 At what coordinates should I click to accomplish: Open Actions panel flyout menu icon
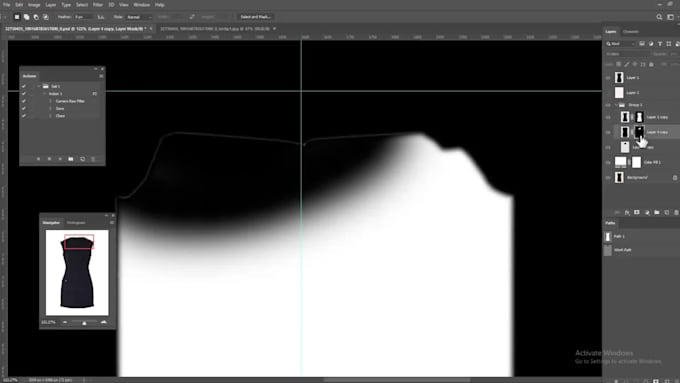point(101,76)
